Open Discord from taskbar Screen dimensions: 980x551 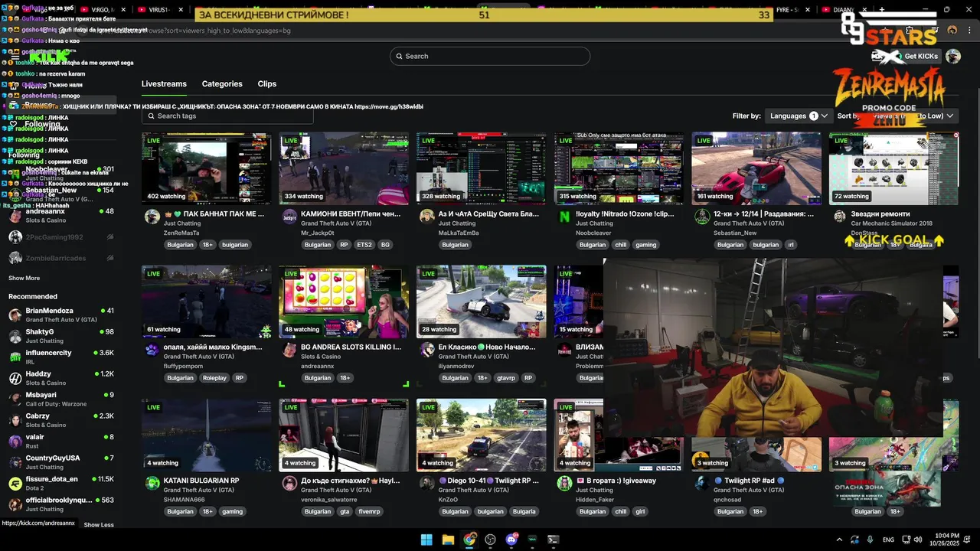(x=511, y=540)
